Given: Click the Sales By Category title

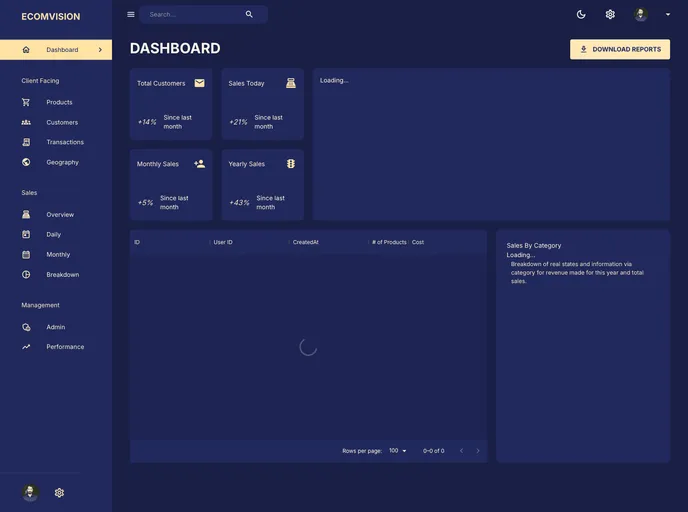Looking at the screenshot, I should (534, 245).
